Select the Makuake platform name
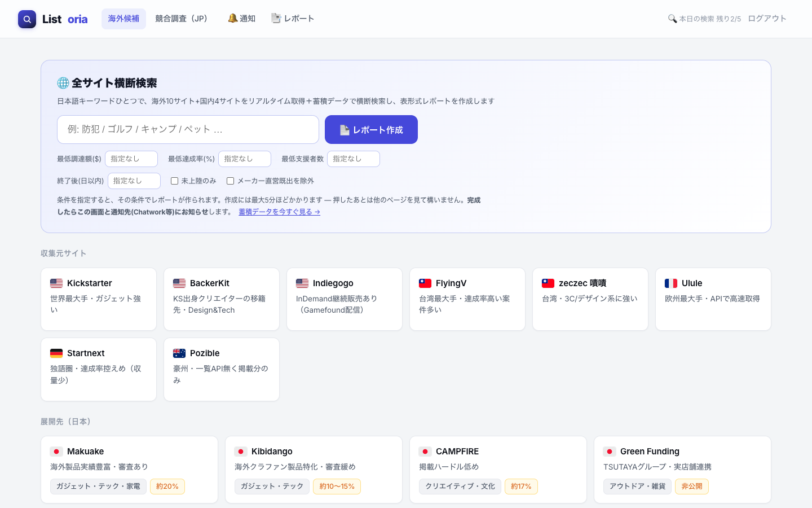This screenshot has width=812, height=508. click(x=85, y=452)
